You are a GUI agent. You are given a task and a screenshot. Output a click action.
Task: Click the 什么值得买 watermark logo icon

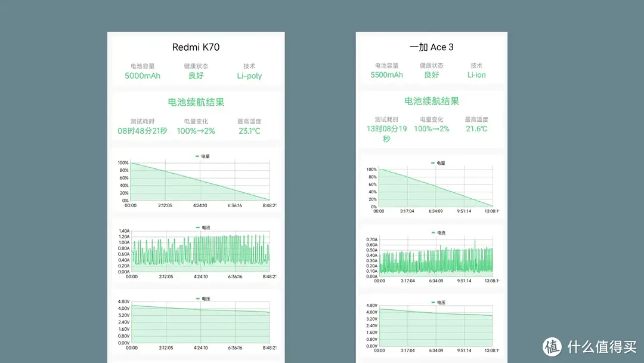tap(552, 346)
